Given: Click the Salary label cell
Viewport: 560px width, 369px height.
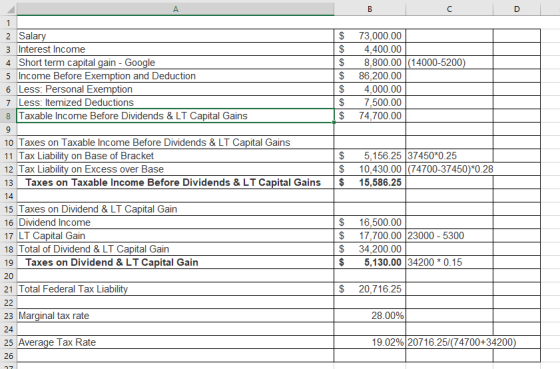Looking at the screenshot, I should pos(175,36).
